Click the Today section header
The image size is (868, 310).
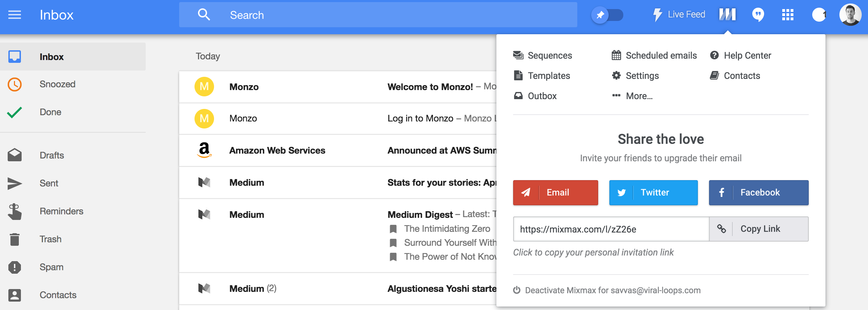[208, 56]
